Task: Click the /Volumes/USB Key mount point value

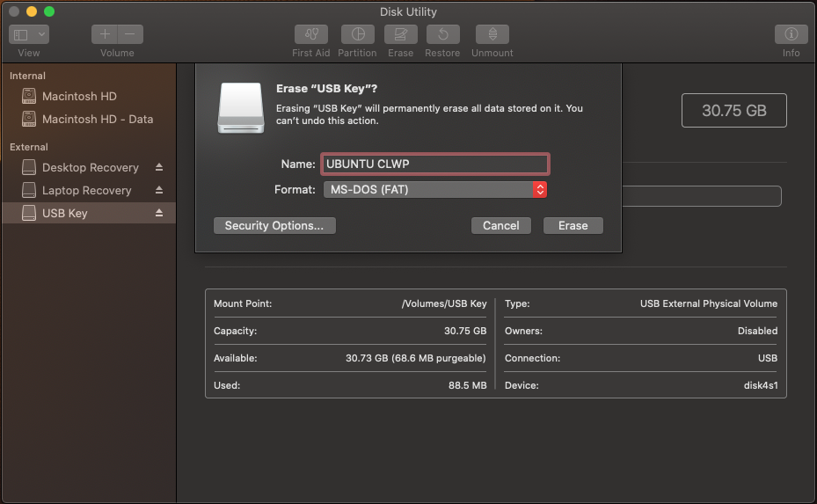Action: [x=444, y=303]
